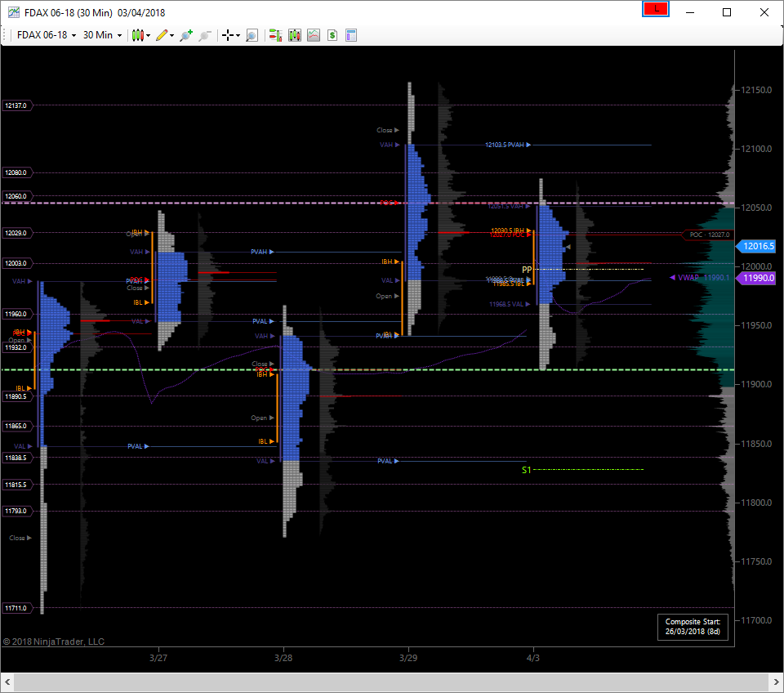Click the 11890.5 price level label

[x=17, y=396]
